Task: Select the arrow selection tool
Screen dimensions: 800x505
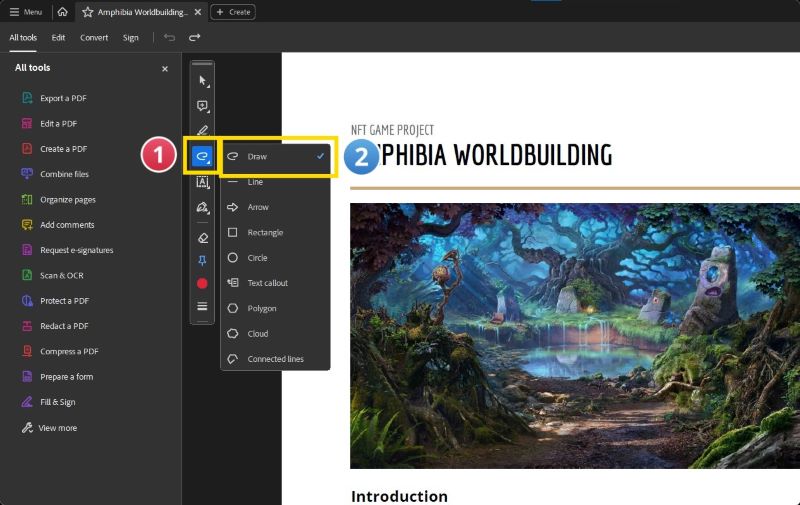Action: point(203,81)
